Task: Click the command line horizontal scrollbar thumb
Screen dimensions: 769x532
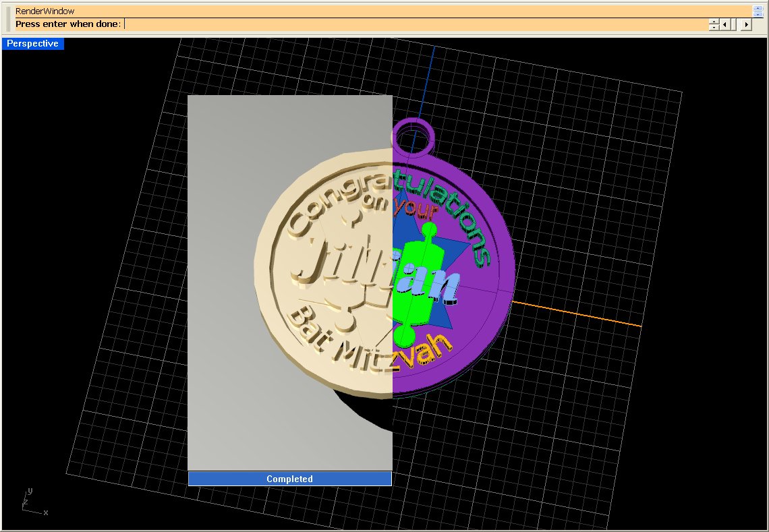Action: [x=735, y=24]
